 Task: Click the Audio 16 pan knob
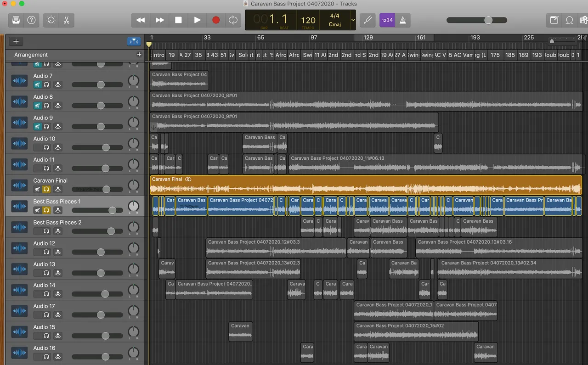[133, 353]
